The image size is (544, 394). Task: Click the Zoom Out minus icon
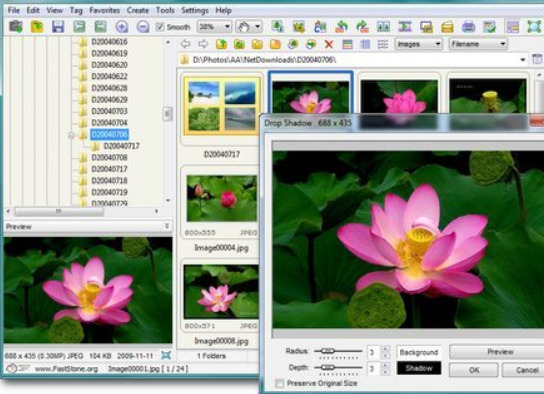coord(143,26)
